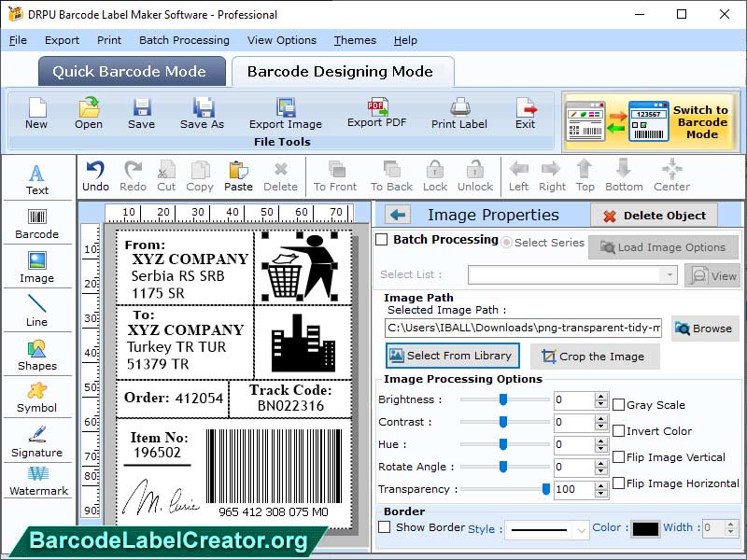
Task: Open the Batch Processing menu
Action: 184,40
